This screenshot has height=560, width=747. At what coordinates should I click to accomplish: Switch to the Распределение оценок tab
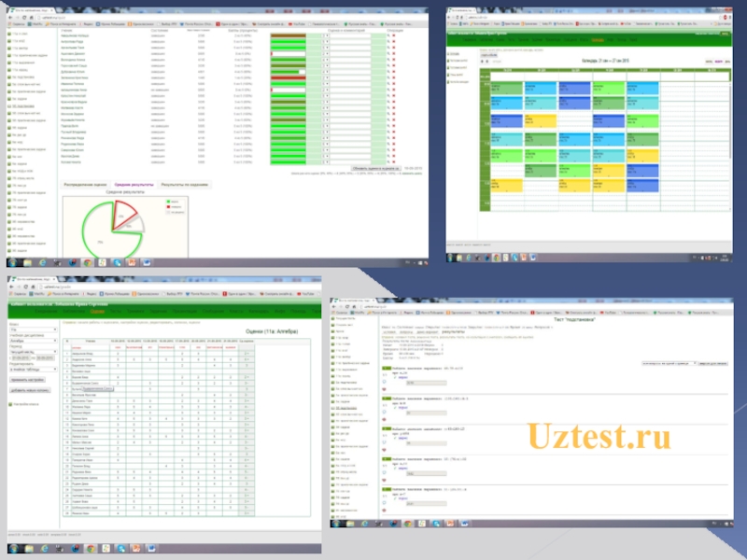[85, 184]
